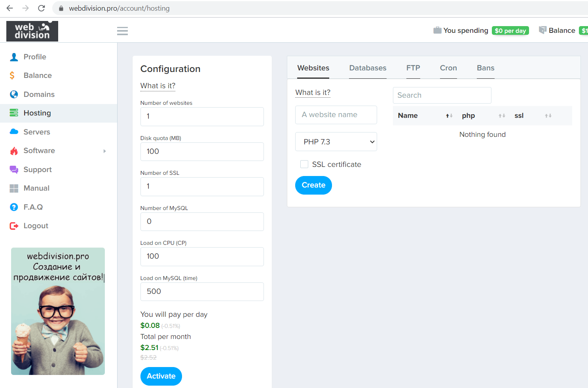
Task: Switch to the Databases tab
Action: tap(368, 68)
